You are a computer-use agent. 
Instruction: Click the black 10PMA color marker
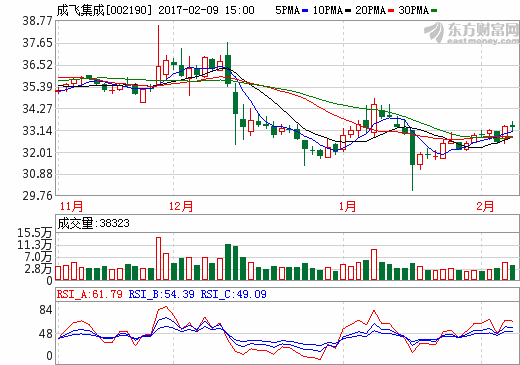pyautogui.click(x=348, y=11)
